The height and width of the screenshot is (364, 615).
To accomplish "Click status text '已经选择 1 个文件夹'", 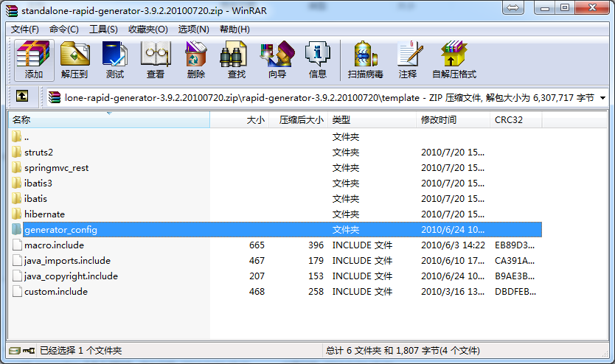I will 81,350.
